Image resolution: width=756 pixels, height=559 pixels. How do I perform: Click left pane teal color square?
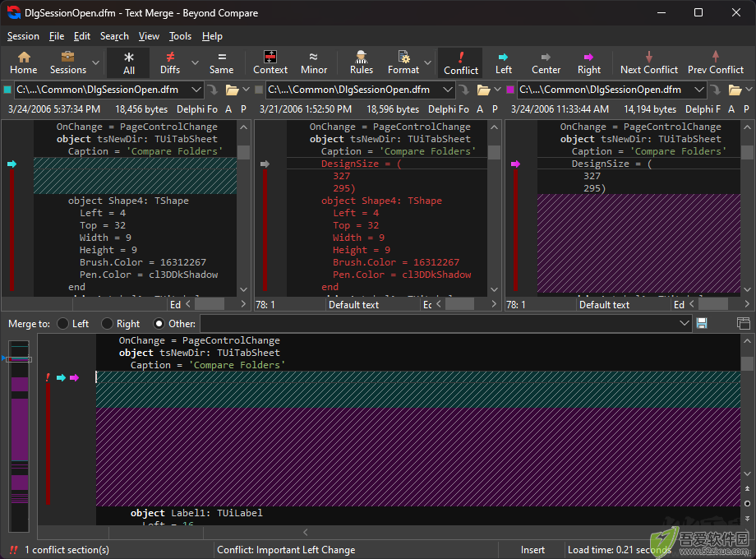pos(7,90)
